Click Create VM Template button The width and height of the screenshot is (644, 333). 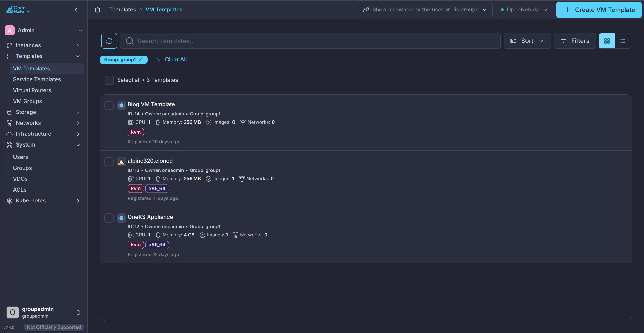click(599, 10)
